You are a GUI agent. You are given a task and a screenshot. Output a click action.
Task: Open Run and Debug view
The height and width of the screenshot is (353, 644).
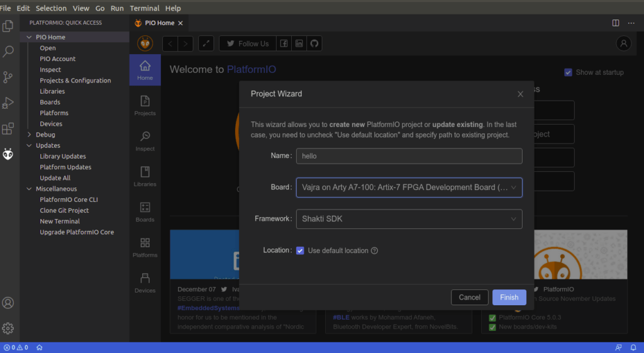click(8, 103)
